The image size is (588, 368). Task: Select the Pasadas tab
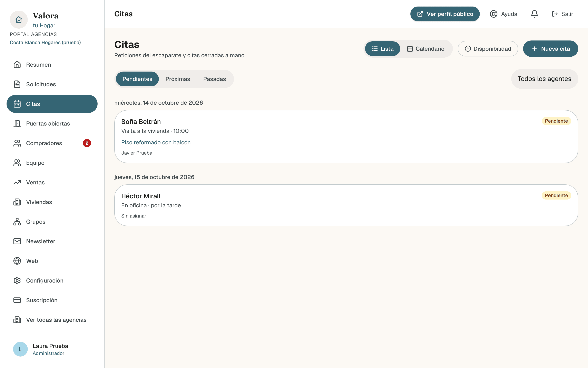tap(214, 79)
